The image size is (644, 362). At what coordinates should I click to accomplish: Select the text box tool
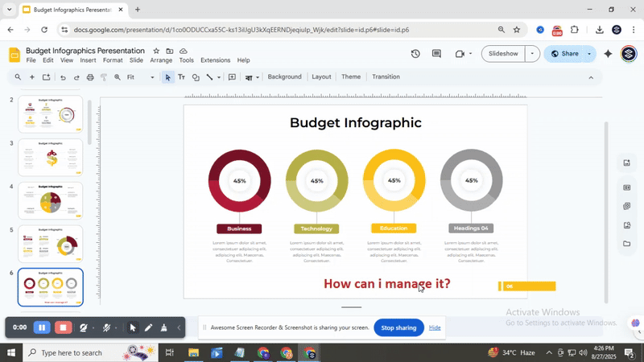point(181,77)
